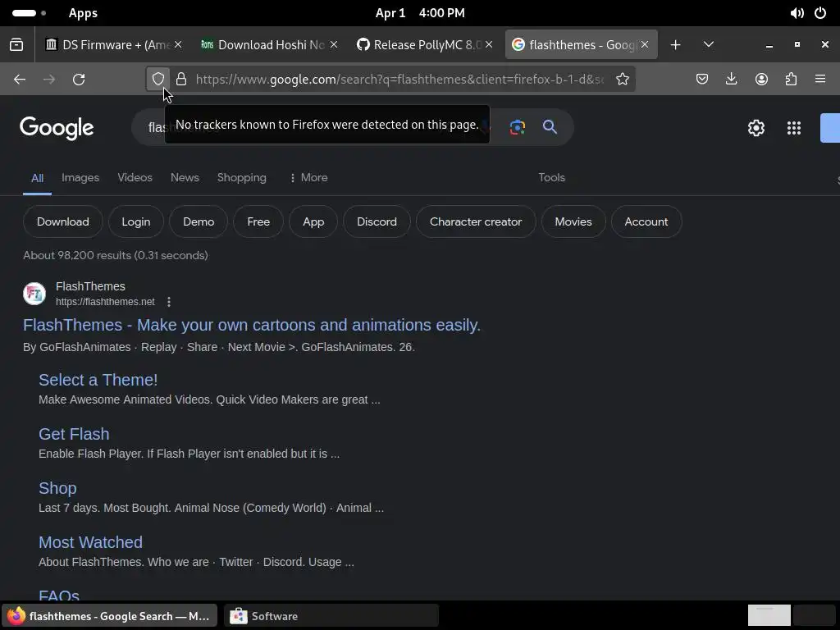Screen dimensions: 840x630
Task: Close the flashthemes Google tab
Action: (645, 45)
